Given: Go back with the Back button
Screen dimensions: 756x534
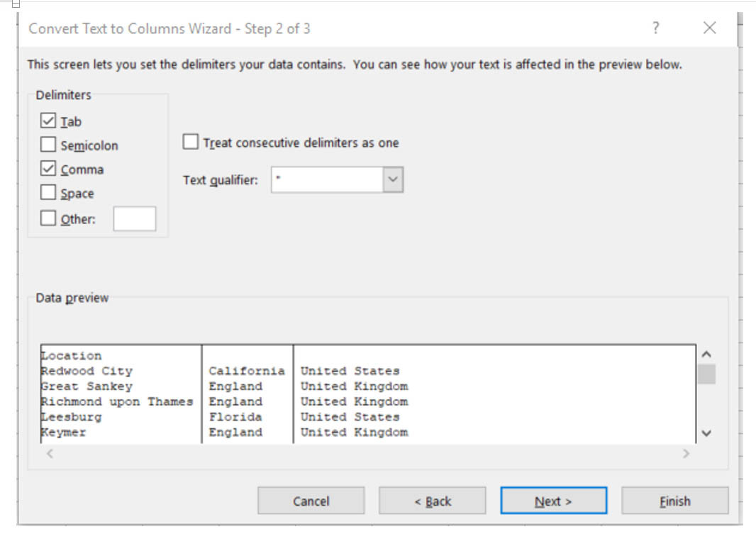Looking at the screenshot, I should tap(432, 501).
